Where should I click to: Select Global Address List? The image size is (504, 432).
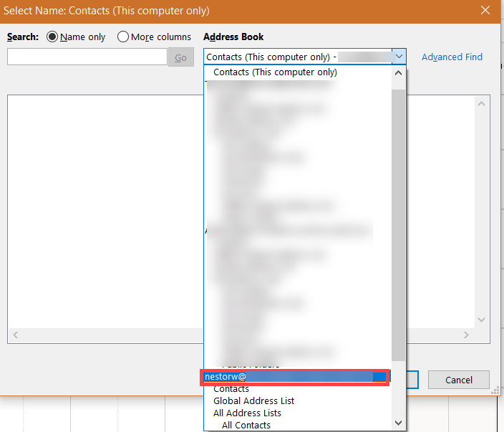(253, 400)
